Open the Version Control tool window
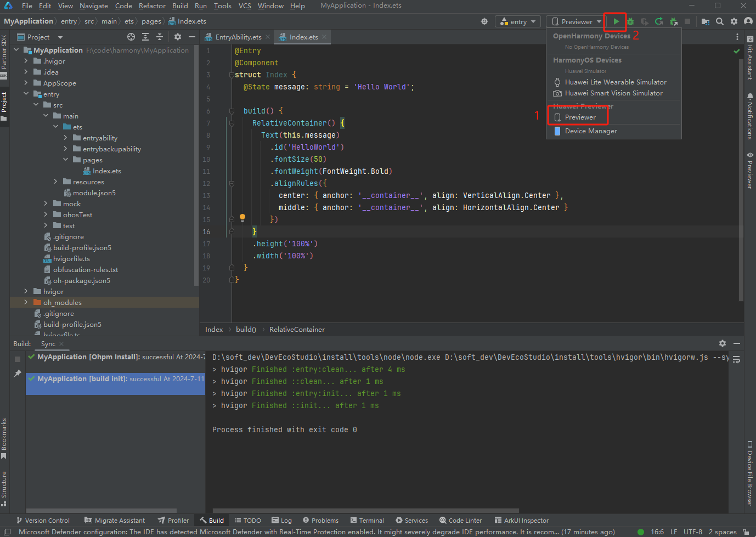Image resolution: width=756 pixels, height=537 pixels. pos(43,521)
